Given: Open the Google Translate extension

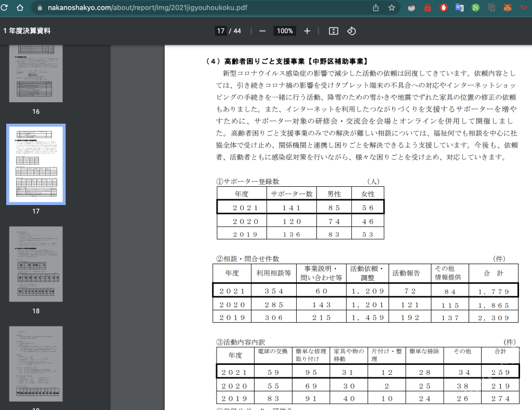Looking at the screenshot, I should tap(459, 8).
